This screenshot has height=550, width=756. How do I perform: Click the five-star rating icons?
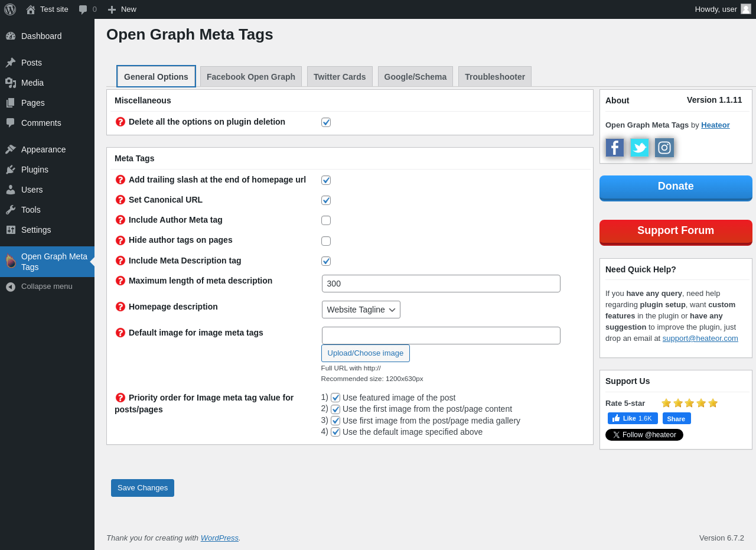(x=689, y=403)
